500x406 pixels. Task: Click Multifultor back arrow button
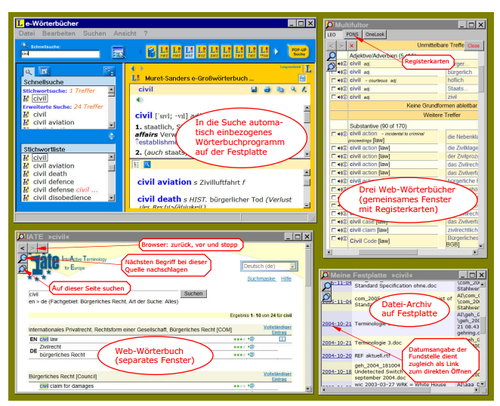331,46
